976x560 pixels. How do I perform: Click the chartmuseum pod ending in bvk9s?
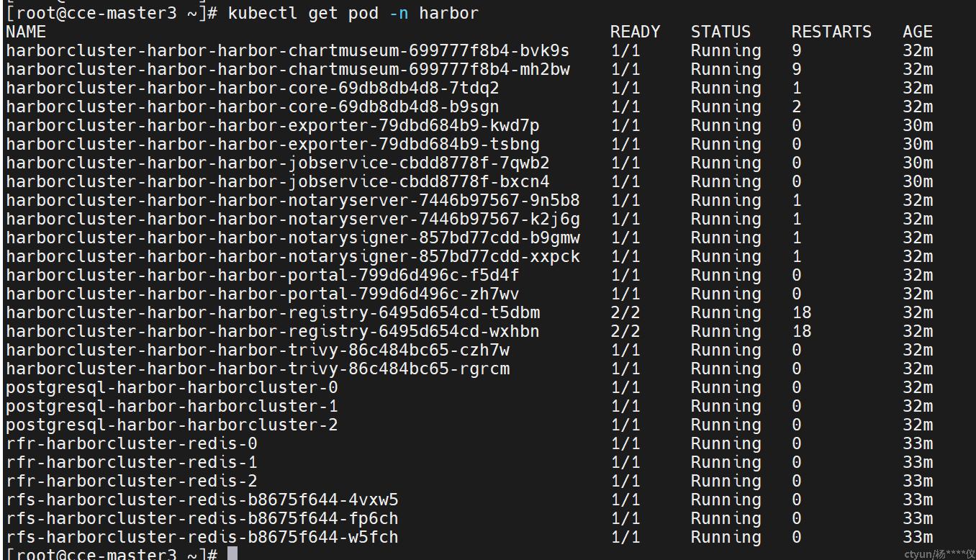tap(288, 50)
